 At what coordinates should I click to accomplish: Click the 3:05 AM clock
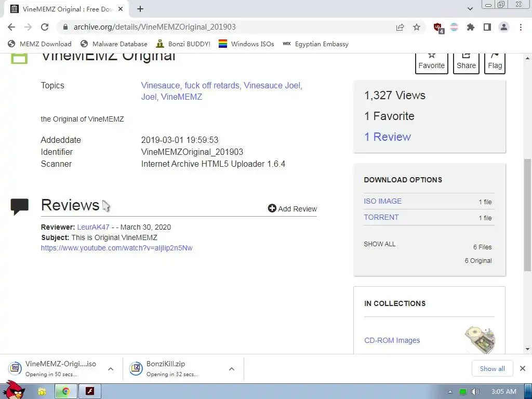click(503, 392)
